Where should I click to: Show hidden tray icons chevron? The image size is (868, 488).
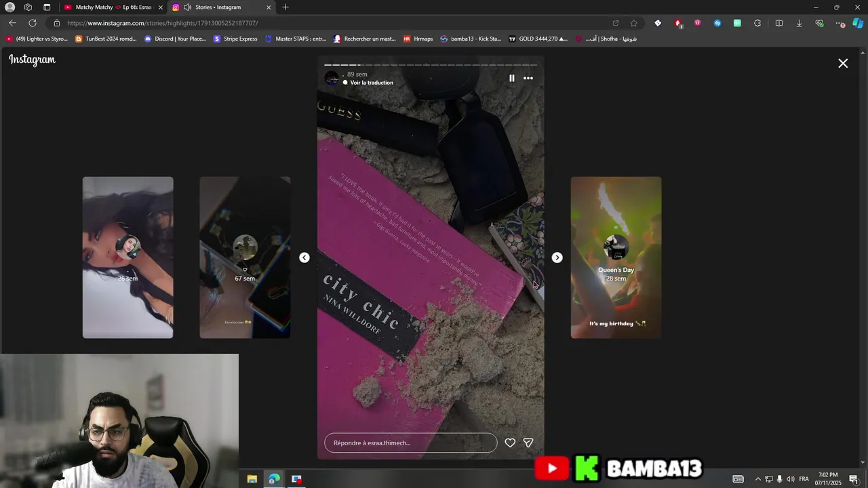(757, 479)
